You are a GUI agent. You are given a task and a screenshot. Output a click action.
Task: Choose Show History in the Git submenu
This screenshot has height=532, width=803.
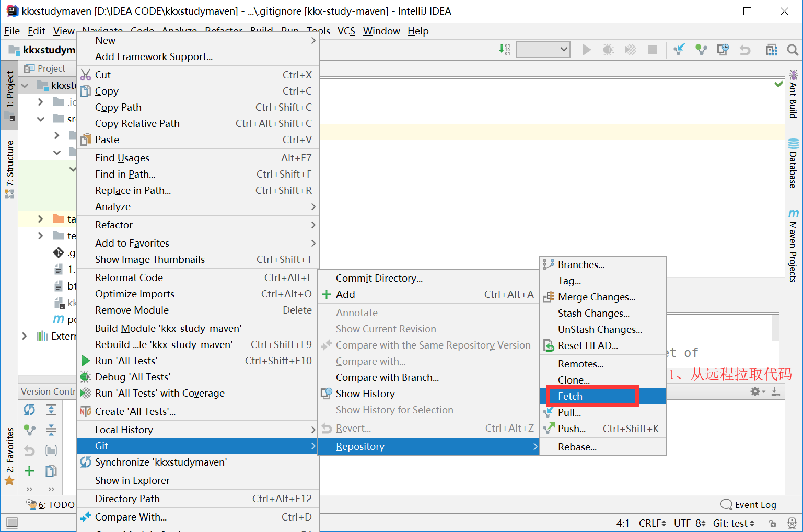[428, 394]
